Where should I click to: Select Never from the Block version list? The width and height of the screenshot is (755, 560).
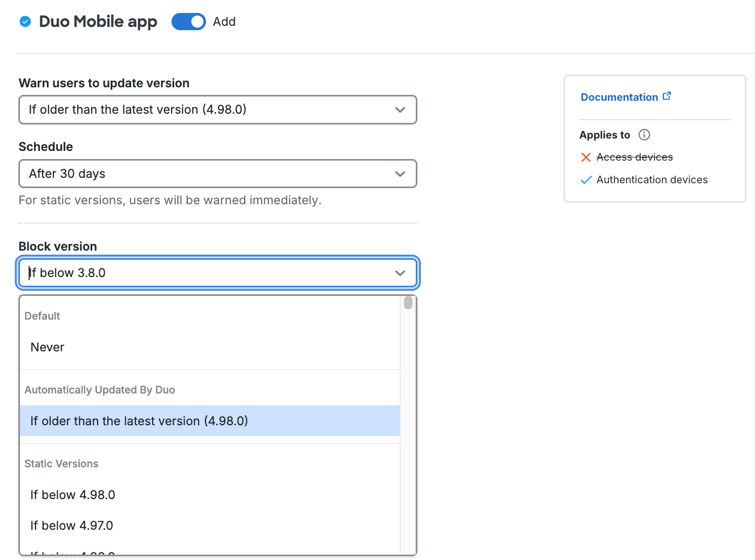[47, 347]
